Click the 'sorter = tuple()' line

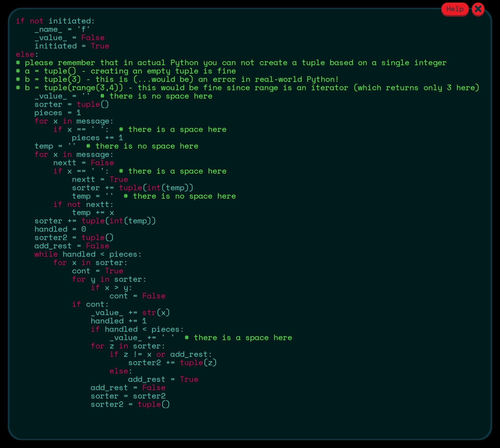point(71,105)
